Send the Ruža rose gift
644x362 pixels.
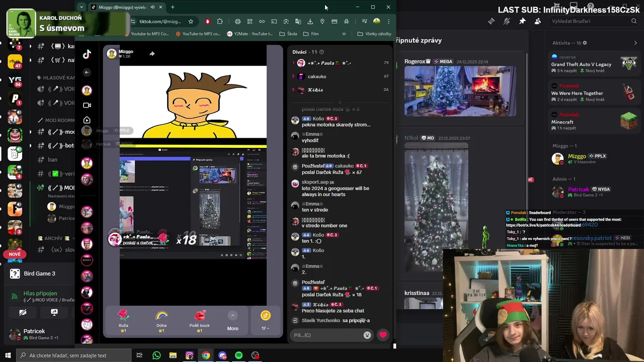tap(123, 321)
